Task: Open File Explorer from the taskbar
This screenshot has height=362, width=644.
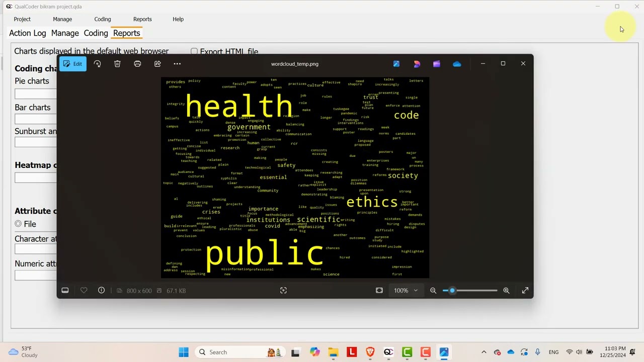Action: click(333, 352)
